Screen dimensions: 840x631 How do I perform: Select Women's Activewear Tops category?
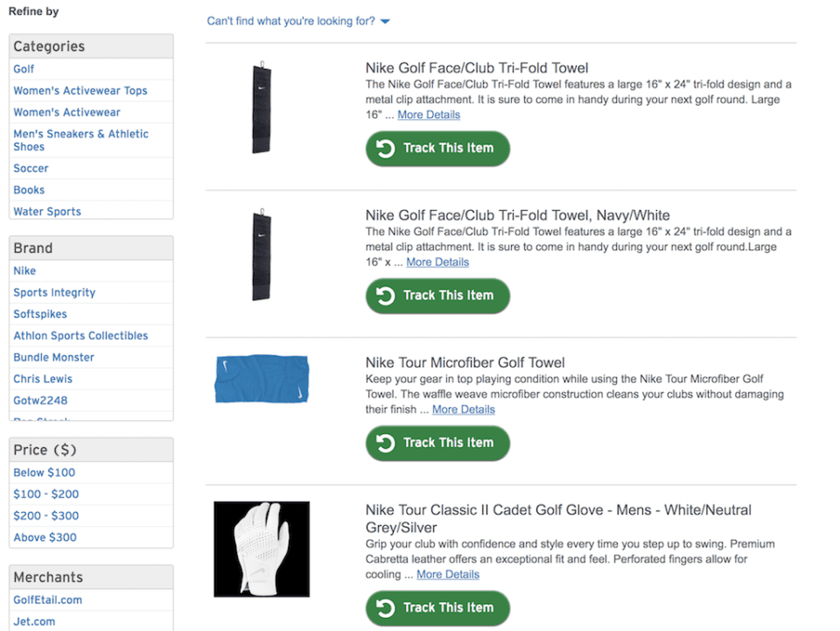80,90
